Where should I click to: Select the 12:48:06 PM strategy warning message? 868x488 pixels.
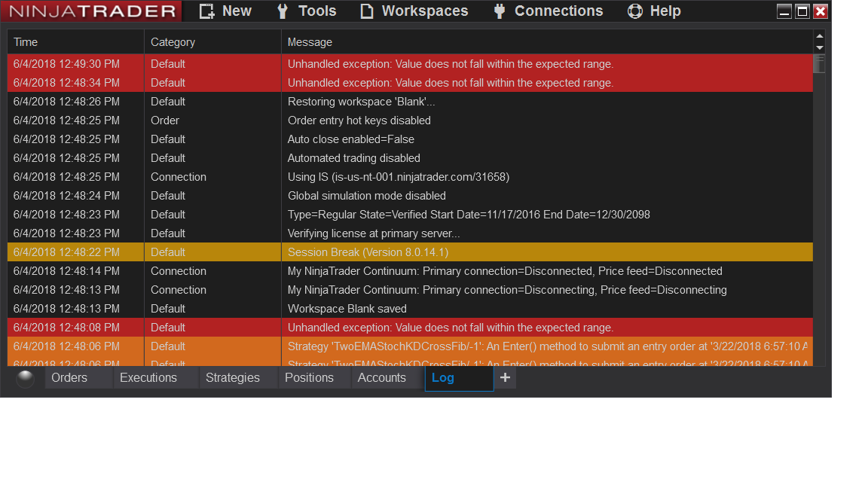(547, 346)
